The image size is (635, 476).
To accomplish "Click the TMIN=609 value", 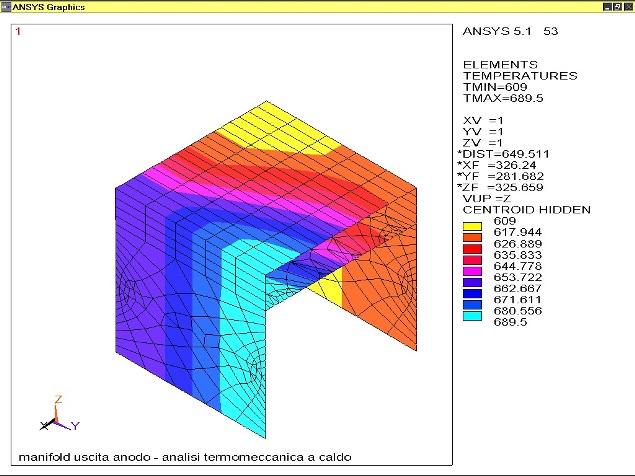I will click(x=495, y=87).
